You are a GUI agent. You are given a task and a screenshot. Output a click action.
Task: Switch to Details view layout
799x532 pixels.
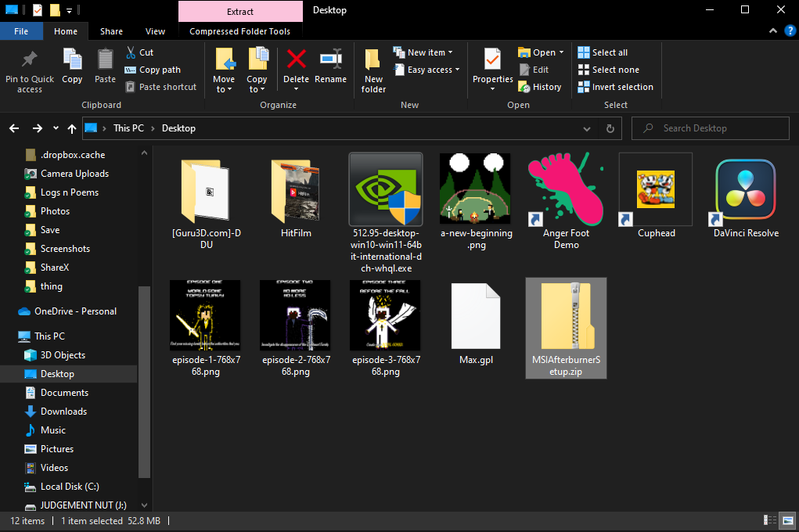(769, 520)
